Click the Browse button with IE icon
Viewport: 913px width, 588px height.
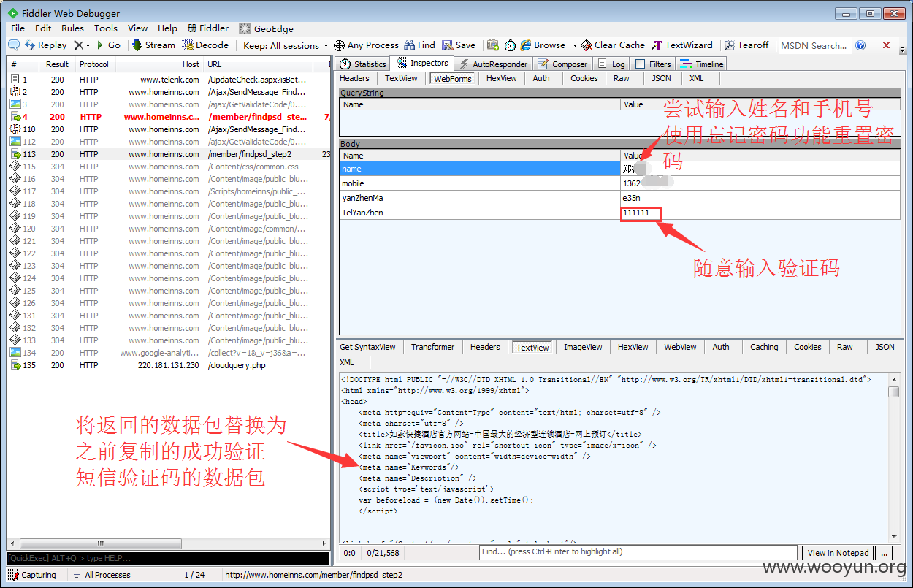[543, 45]
